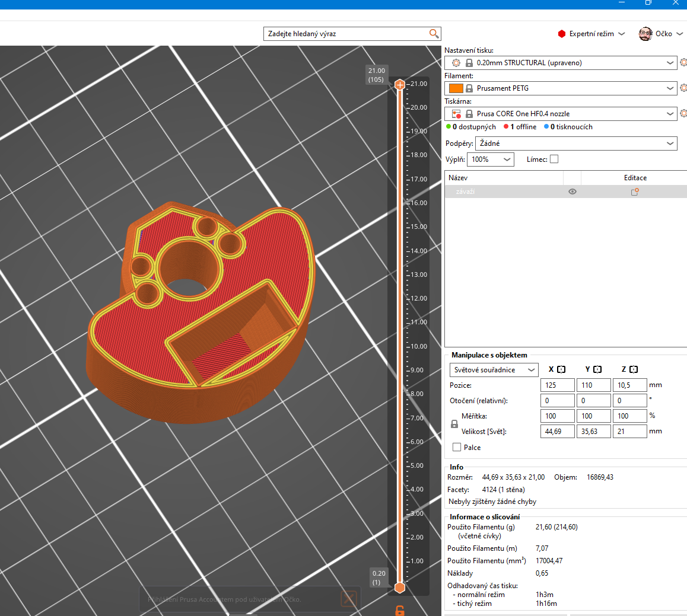Open the Expertní režim mode menu
This screenshot has width=687, height=616.
pyautogui.click(x=591, y=34)
